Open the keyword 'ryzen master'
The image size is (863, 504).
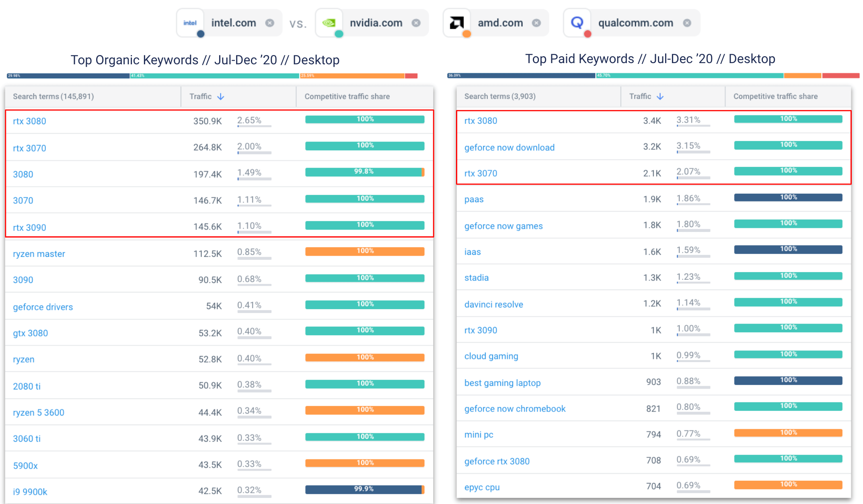(39, 254)
